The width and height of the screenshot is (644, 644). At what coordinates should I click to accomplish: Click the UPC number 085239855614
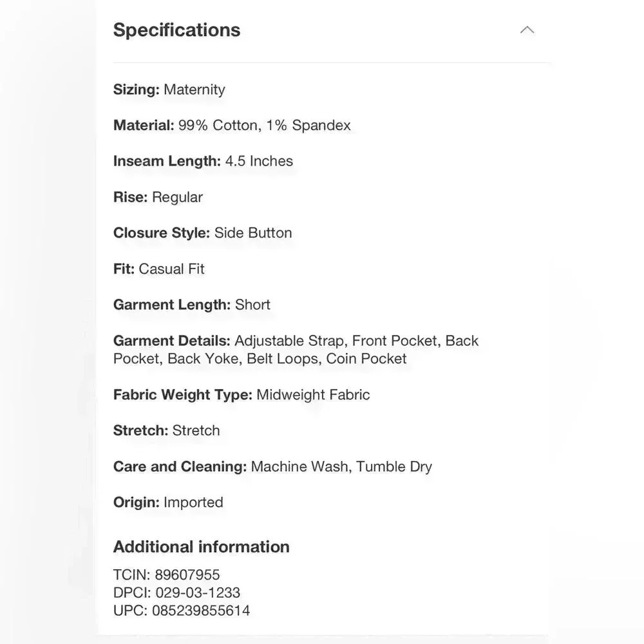tap(201, 611)
